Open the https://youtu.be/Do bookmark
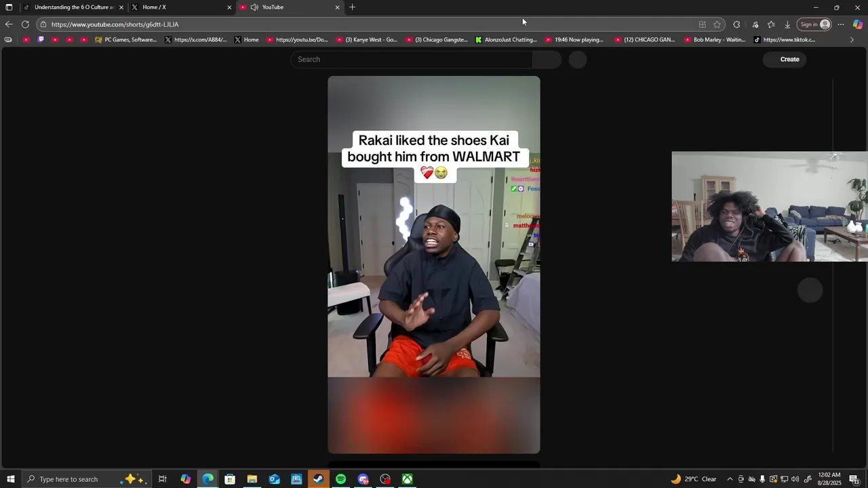The image size is (868, 488). pos(298,40)
